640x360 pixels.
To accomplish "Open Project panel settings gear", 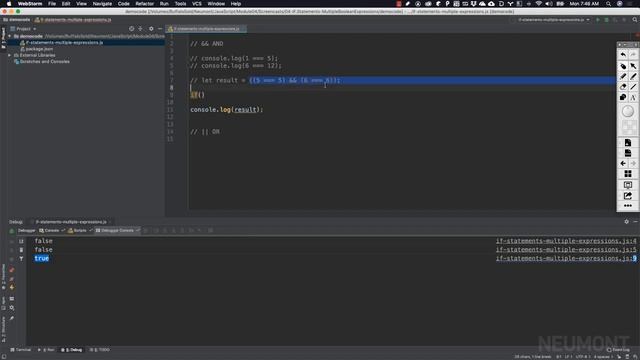I will [151, 29].
